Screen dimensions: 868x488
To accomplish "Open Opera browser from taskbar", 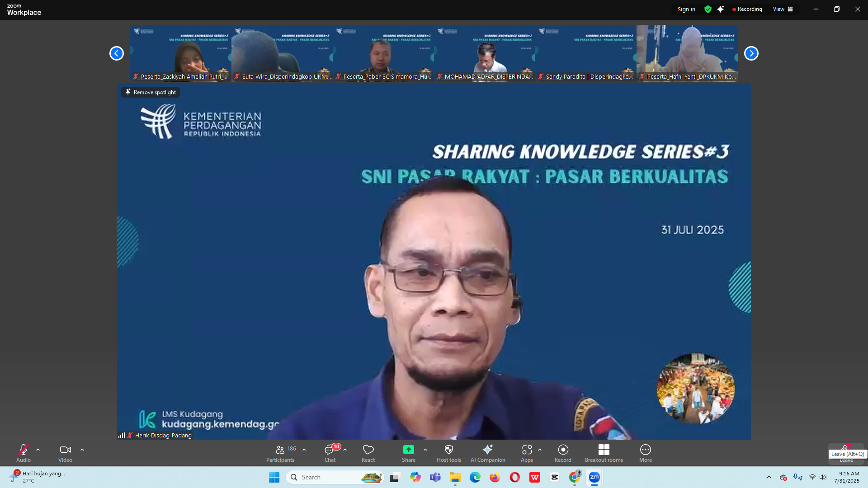I will pyautogui.click(x=514, y=477).
